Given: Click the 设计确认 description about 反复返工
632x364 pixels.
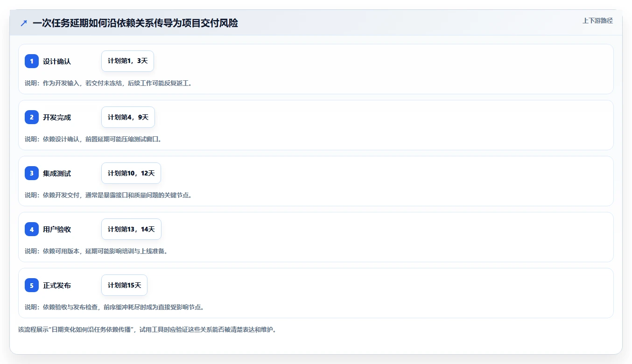Looking at the screenshot, I should (x=108, y=83).
